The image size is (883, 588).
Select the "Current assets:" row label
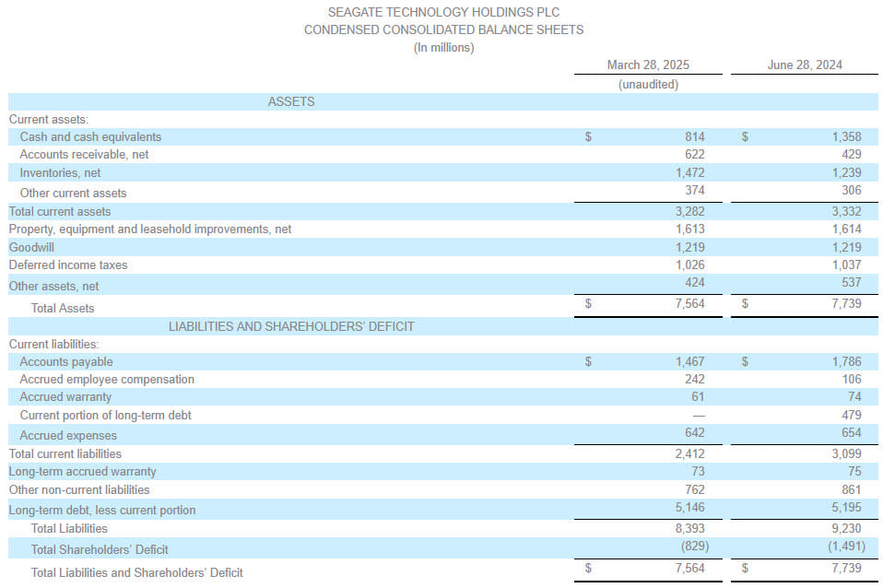(x=49, y=120)
